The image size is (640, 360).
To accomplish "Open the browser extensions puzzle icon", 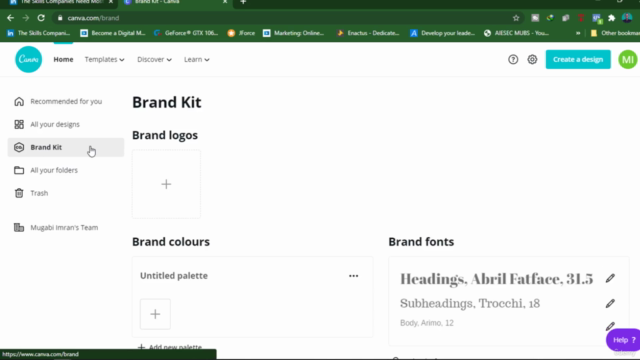I will (611, 18).
